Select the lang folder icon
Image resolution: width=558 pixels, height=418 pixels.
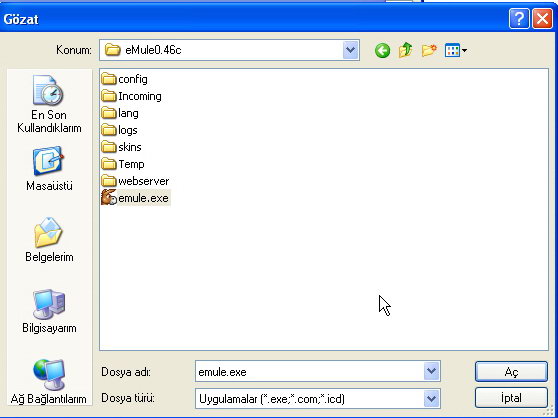(109, 113)
